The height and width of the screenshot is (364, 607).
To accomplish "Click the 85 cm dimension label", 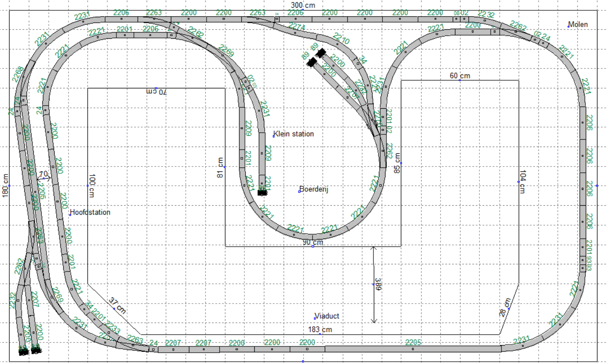I will pyautogui.click(x=397, y=163).
